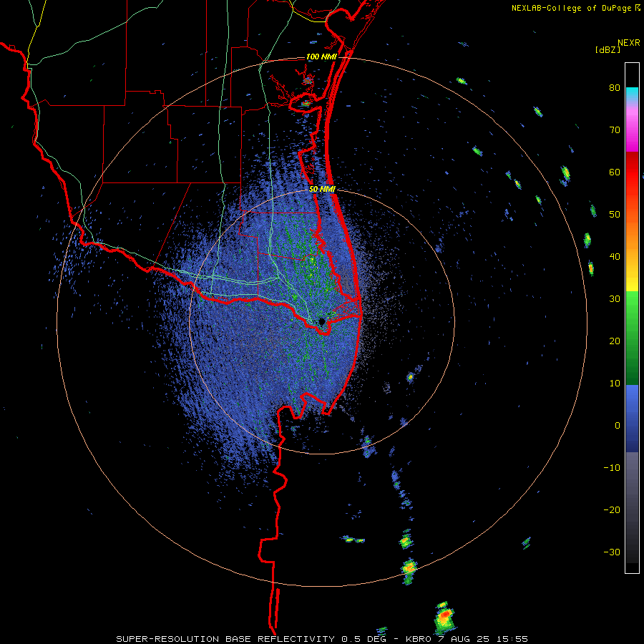Click the 30 dBZ tick label
Image resolution: width=644 pixels, height=644 pixels.
pos(615,299)
